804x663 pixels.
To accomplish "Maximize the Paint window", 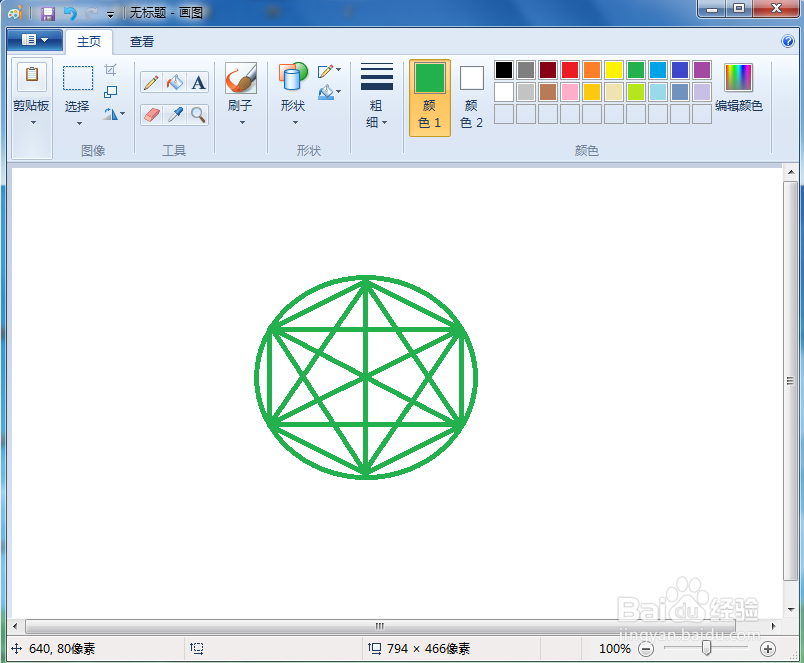I will click(738, 9).
